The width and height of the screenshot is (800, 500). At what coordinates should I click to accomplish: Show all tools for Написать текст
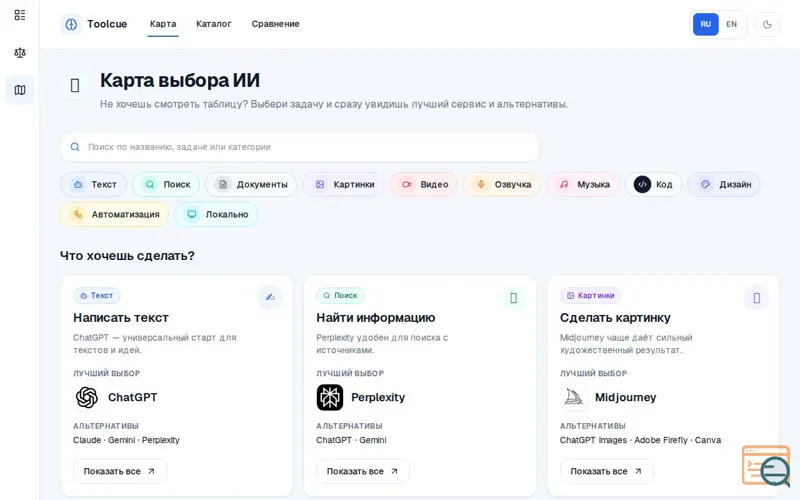click(x=119, y=471)
